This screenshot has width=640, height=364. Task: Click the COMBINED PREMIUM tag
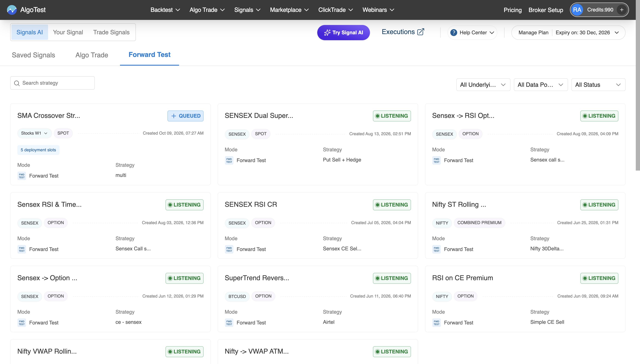[x=479, y=222]
